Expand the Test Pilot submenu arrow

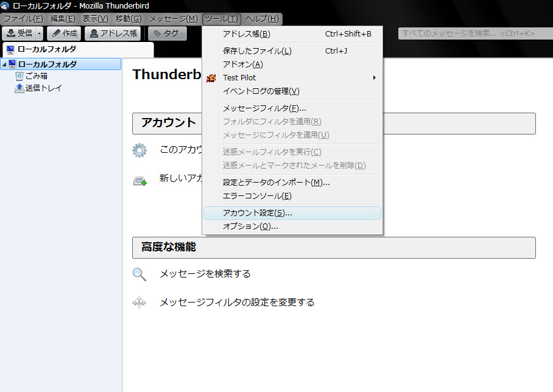[x=375, y=77]
